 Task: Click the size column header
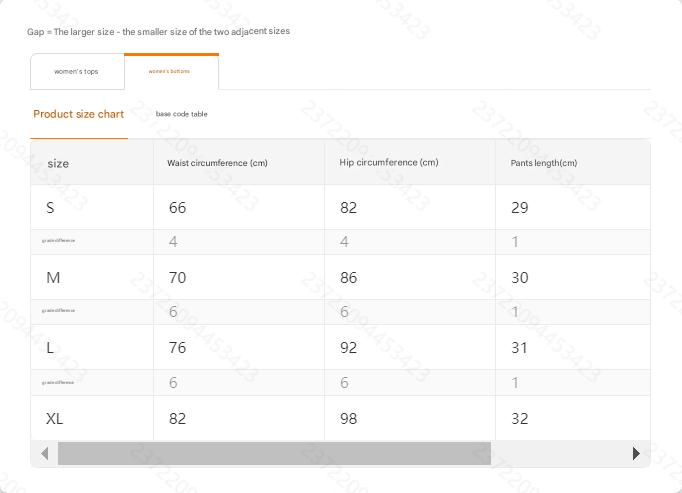pyautogui.click(x=58, y=163)
